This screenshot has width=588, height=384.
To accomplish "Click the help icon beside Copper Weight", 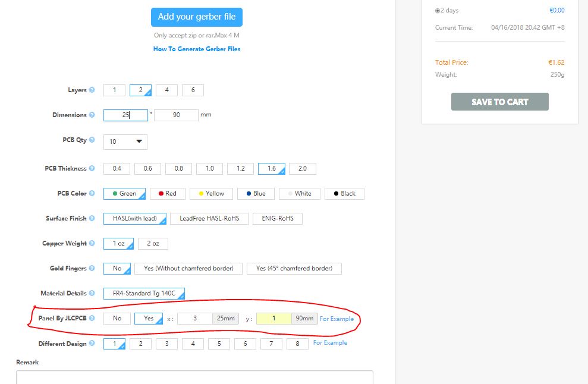I will (x=92, y=244).
